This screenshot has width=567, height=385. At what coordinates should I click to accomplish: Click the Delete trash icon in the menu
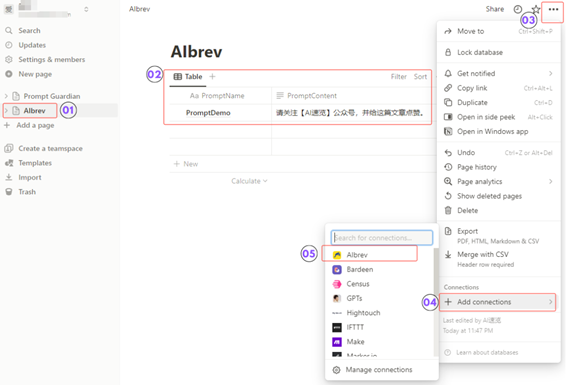coord(448,210)
